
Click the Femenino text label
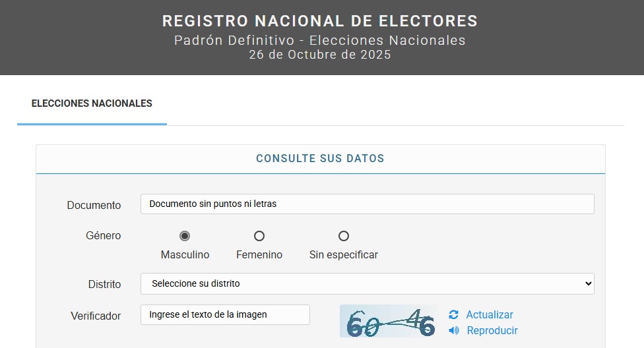click(x=259, y=255)
